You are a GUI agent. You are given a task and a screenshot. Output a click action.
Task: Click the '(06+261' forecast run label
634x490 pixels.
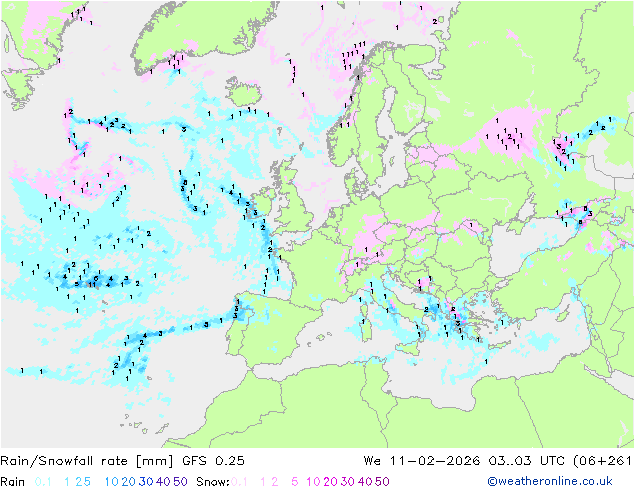[x=602, y=461]
